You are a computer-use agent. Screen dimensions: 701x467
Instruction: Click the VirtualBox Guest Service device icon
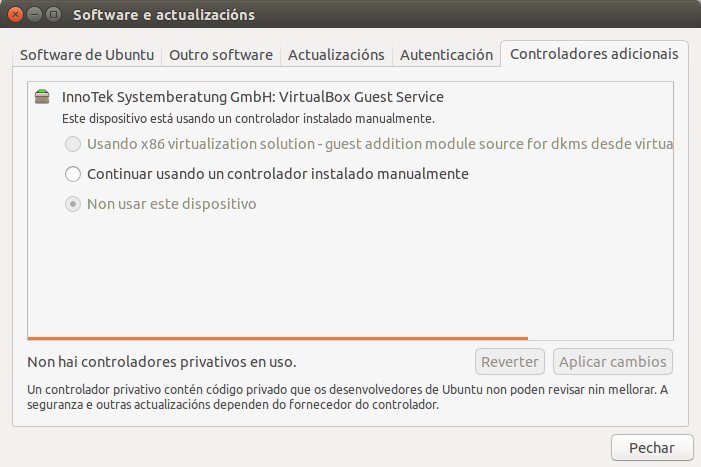coord(42,97)
